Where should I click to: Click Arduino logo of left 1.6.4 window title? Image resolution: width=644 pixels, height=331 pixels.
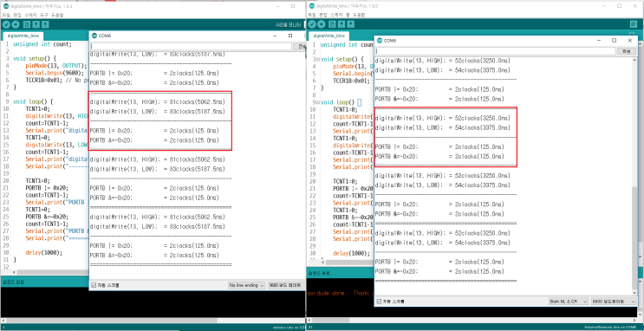click(5, 6)
